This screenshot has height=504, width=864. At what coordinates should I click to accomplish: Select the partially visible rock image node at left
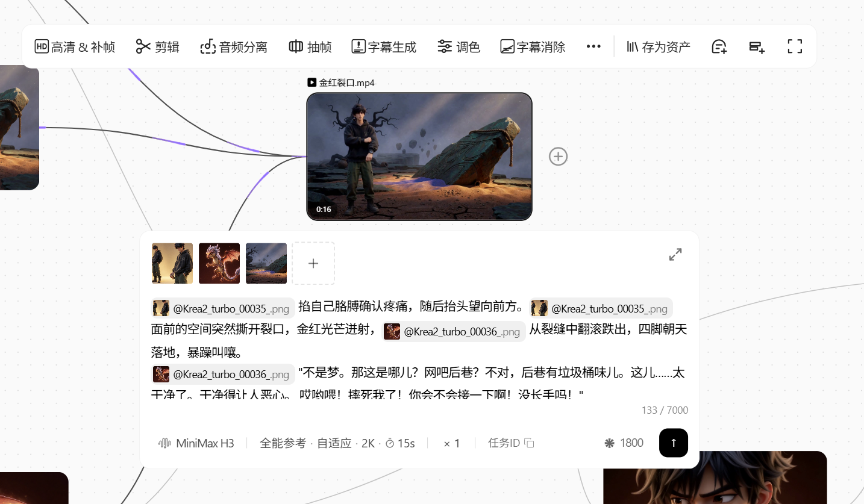click(x=19, y=128)
